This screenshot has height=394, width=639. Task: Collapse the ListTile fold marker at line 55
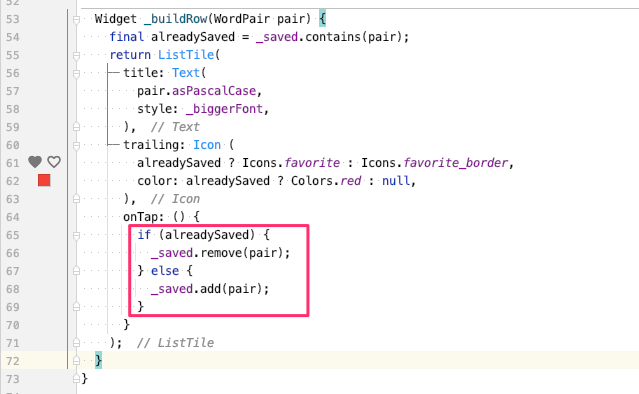click(76, 55)
